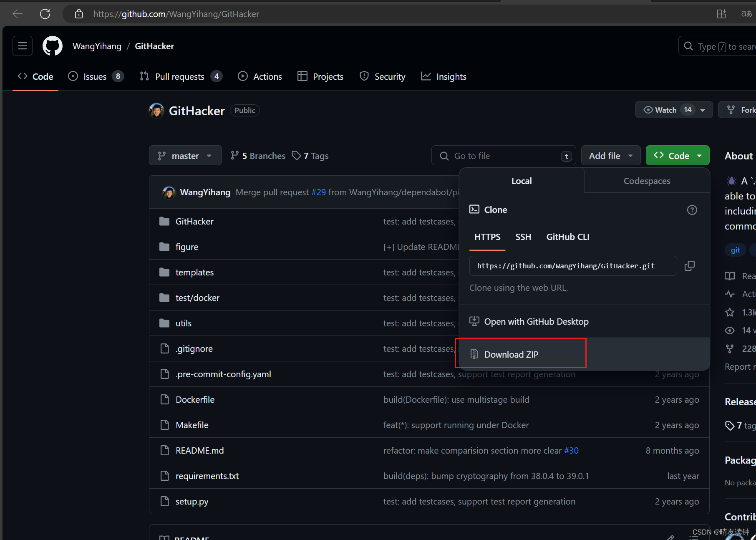
Task: Open the GitHacker folder icon
Action: click(164, 221)
